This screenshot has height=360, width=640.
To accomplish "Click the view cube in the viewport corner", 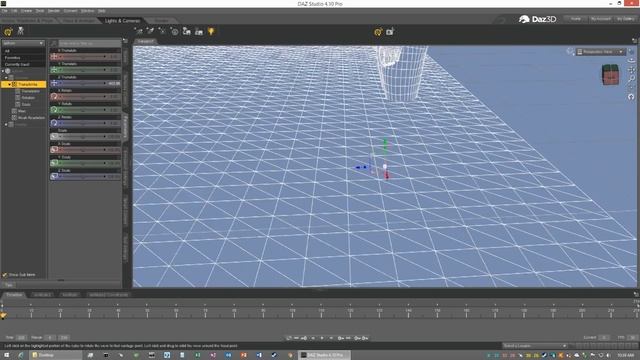I will point(611,75).
